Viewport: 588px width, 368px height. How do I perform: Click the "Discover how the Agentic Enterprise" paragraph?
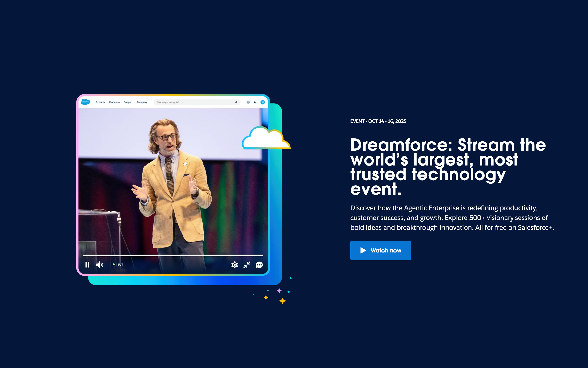tap(452, 218)
